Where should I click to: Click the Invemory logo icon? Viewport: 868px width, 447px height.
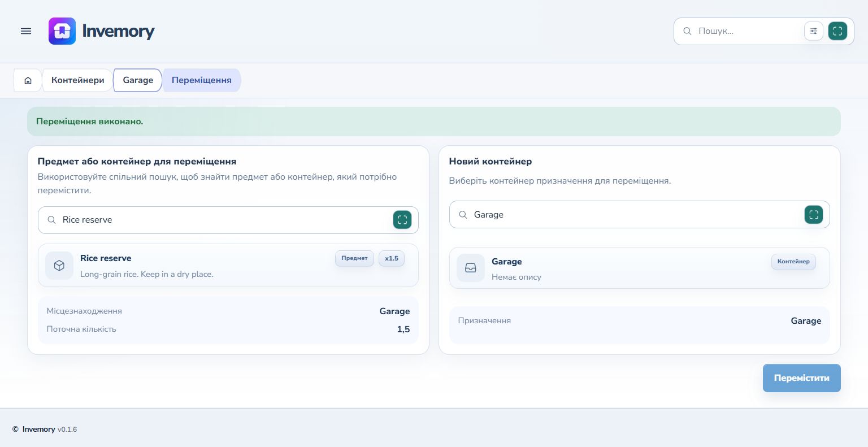62,31
